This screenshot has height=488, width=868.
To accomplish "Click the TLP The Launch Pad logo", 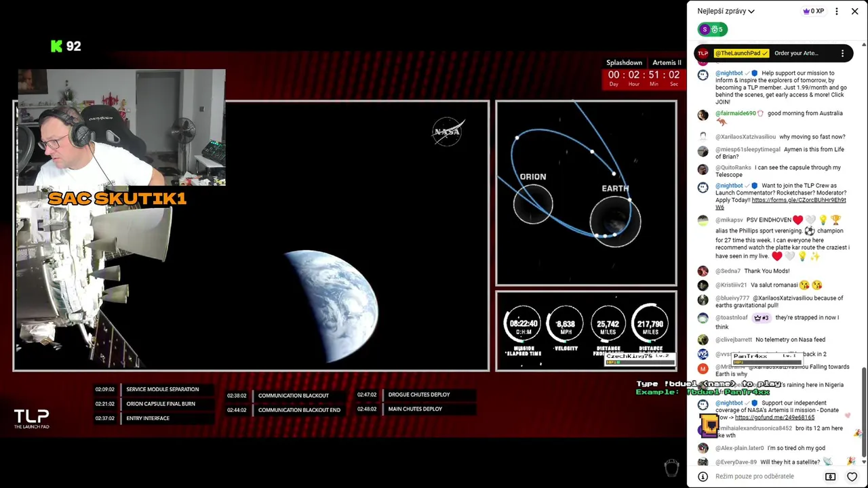I will [x=31, y=418].
